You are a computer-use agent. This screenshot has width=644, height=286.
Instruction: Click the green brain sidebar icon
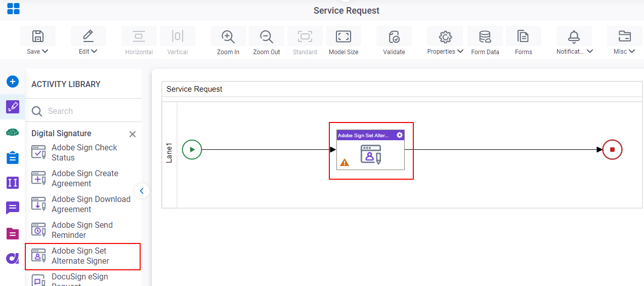tap(13, 132)
